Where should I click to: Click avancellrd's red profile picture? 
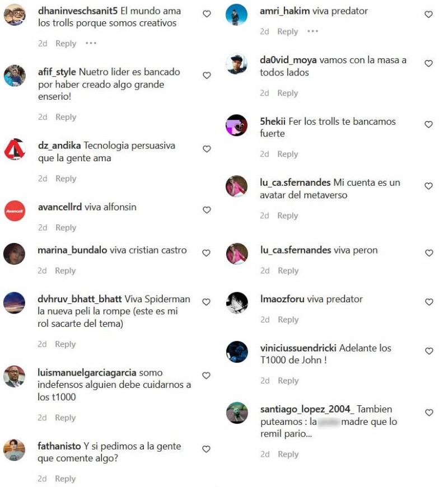pos(15,211)
